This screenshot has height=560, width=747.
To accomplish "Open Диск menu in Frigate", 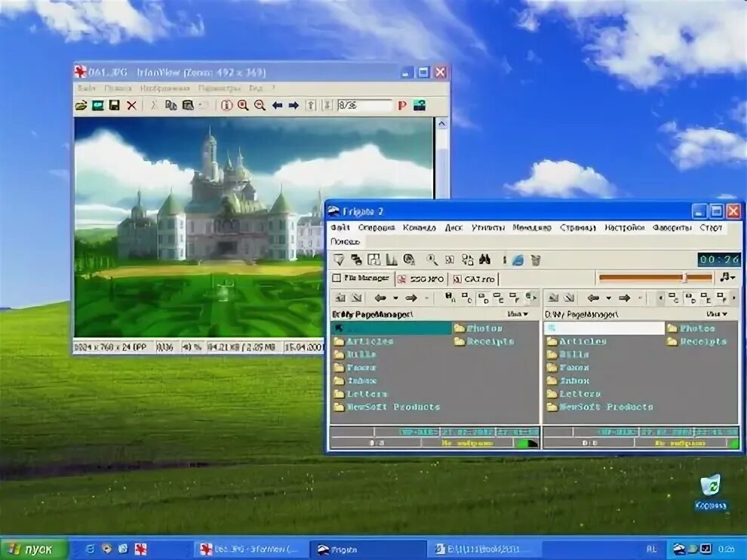I will pyautogui.click(x=453, y=228).
